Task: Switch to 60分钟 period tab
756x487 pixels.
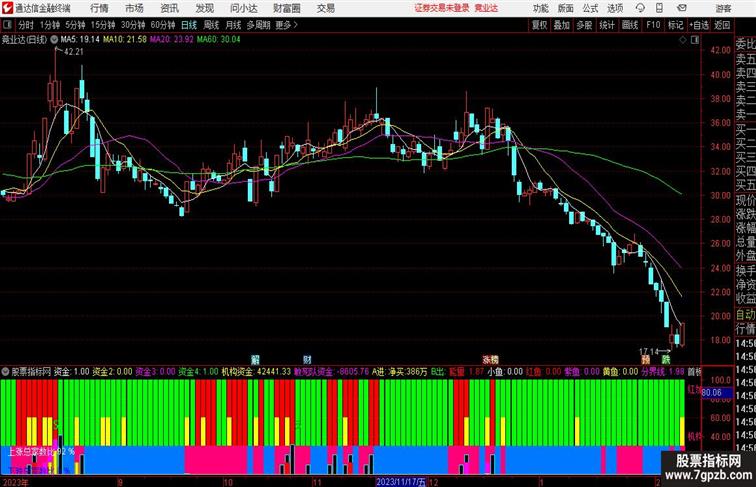Action: point(163,25)
